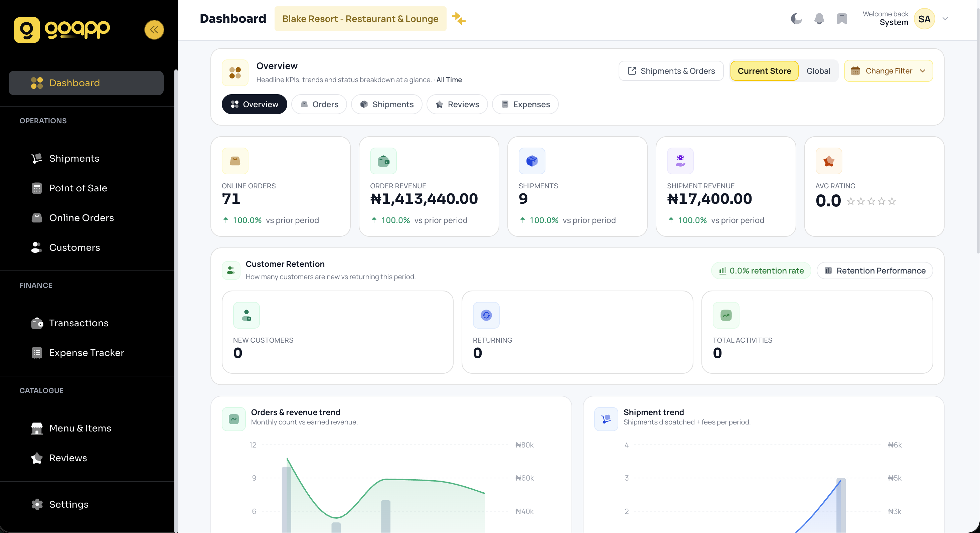Click the sidebar vertical scrollbar
The height and width of the screenshot is (533, 980).
(176, 301)
